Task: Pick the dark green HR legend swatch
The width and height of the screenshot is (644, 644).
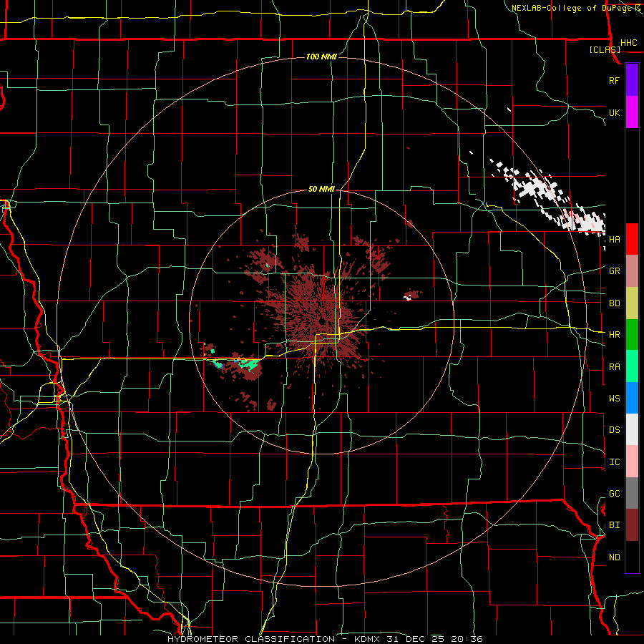Action: click(x=632, y=334)
